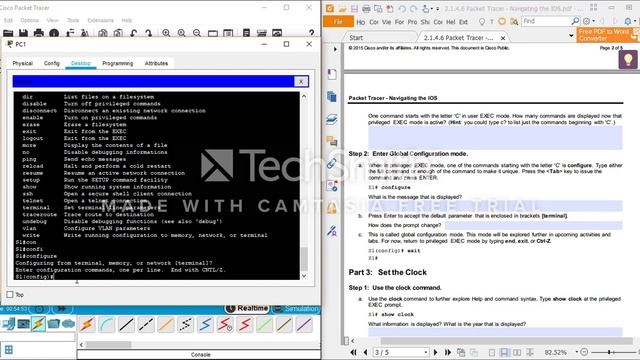The height and width of the screenshot is (360, 640).
Task: Open the Options menu in Packet Tracer
Action: pyautogui.click(x=29, y=20)
